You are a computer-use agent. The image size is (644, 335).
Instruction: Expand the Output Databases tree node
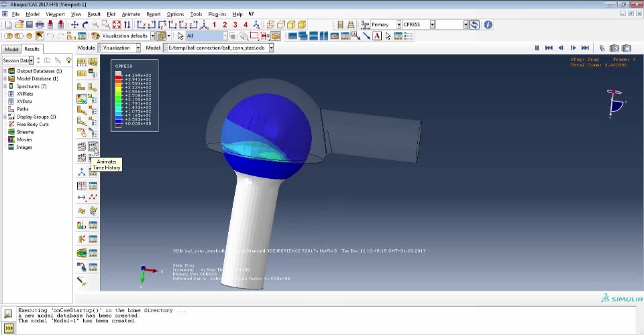click(x=5, y=71)
